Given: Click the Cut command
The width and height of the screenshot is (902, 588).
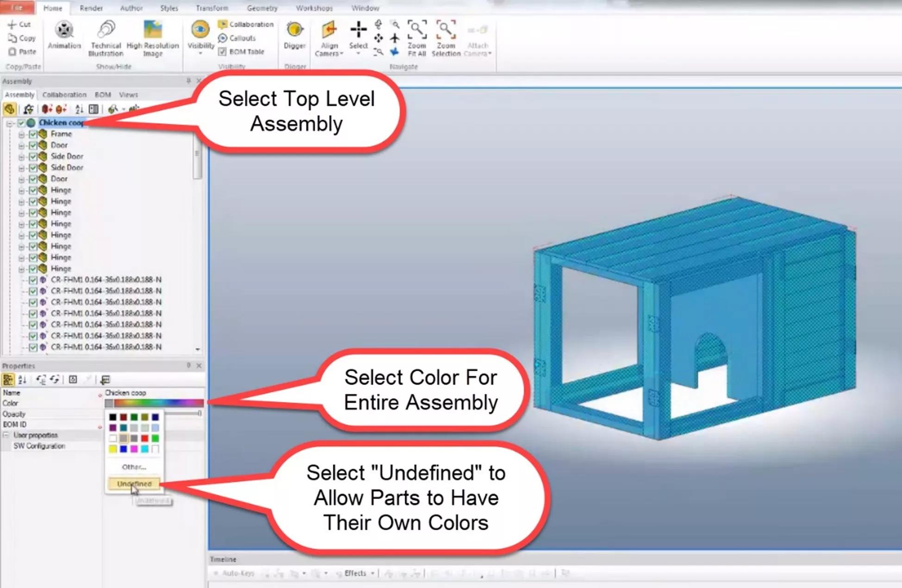Looking at the screenshot, I should pos(19,25).
